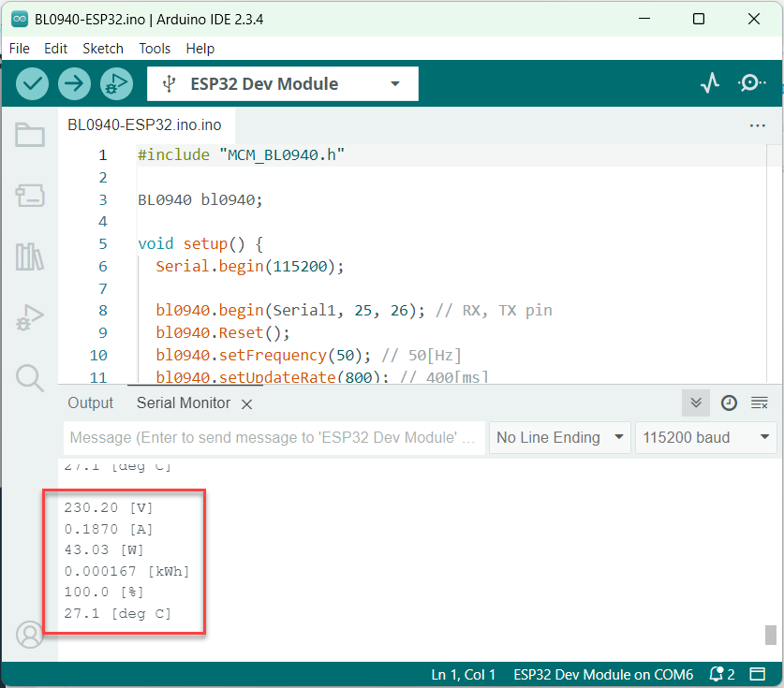Screen dimensions: 784x688
Task: Open the user account profile icon
Action: pos(30,635)
